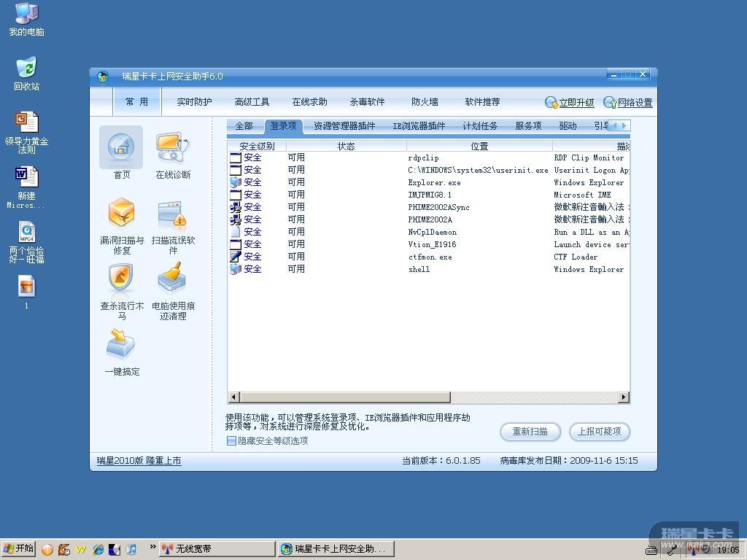
Task: Click the scrollbar right arrow
Action: [x=624, y=397]
